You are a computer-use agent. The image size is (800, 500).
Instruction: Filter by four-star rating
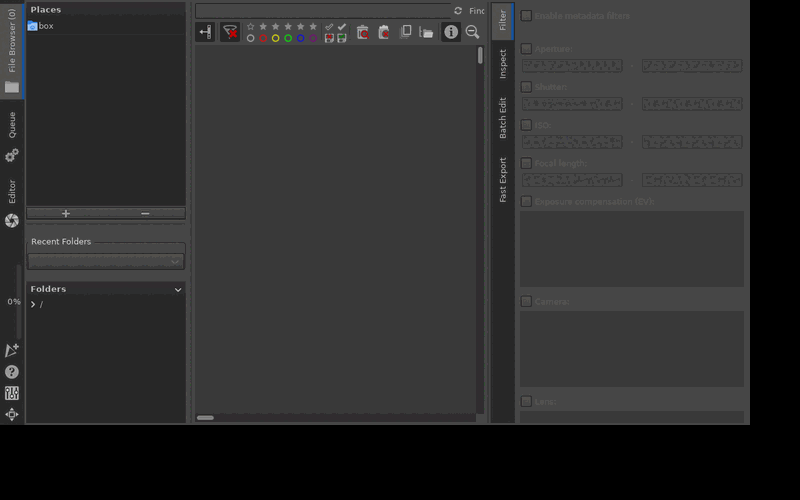(301, 27)
